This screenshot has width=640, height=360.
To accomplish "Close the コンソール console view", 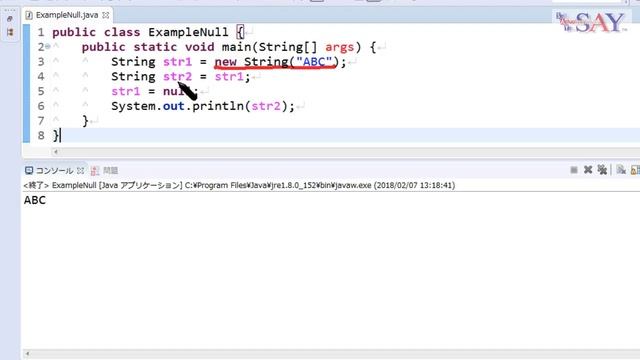I will [x=80, y=171].
